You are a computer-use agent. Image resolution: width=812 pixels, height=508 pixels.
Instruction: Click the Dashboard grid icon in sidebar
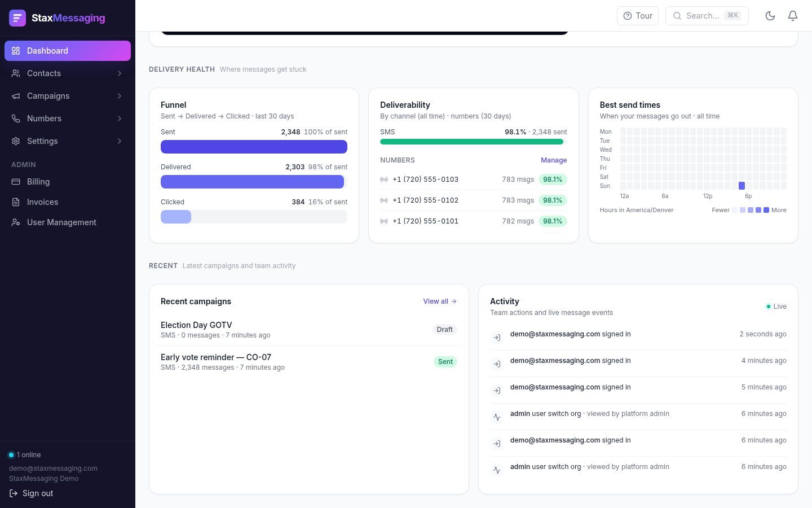pyautogui.click(x=16, y=51)
